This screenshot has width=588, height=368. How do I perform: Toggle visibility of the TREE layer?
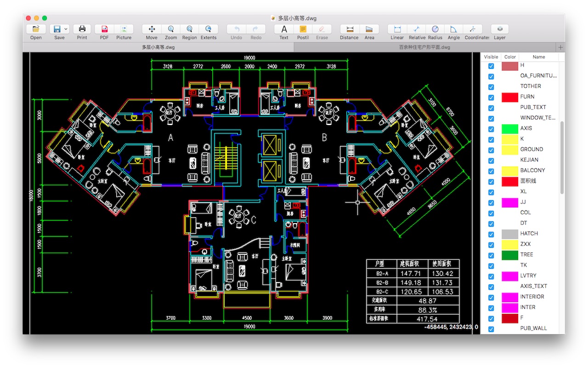(x=491, y=254)
